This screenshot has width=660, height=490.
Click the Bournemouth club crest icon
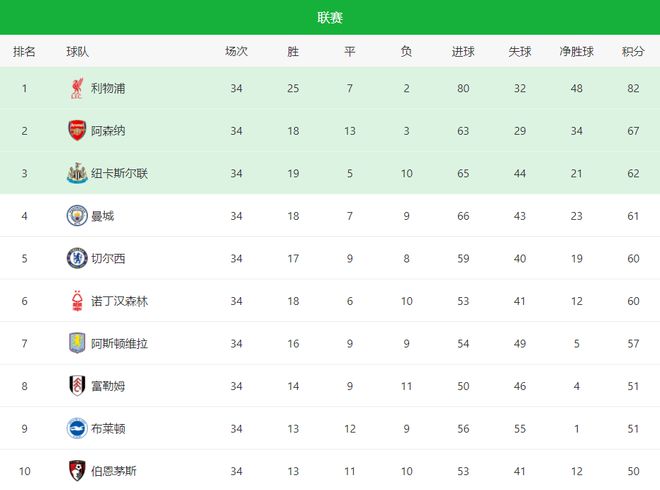pyautogui.click(x=77, y=470)
